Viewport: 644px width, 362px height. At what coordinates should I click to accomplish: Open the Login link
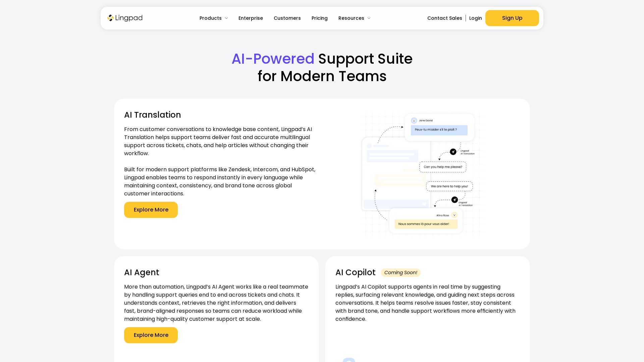pos(475,18)
